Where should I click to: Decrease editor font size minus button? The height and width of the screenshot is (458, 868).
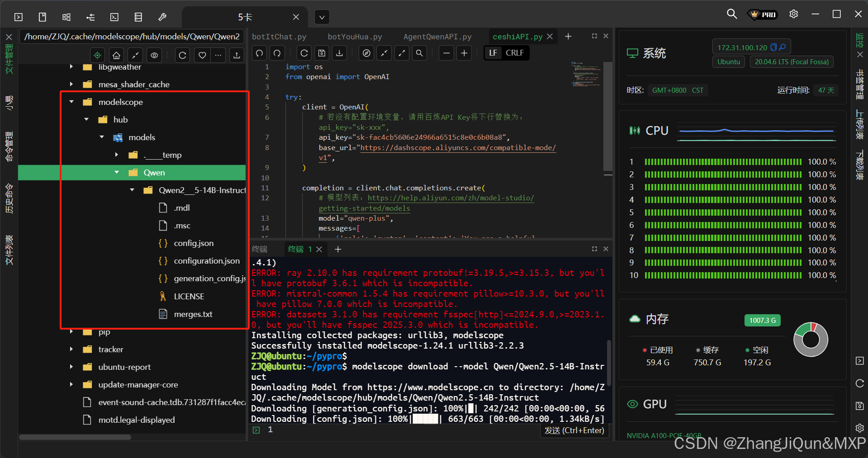(x=446, y=53)
